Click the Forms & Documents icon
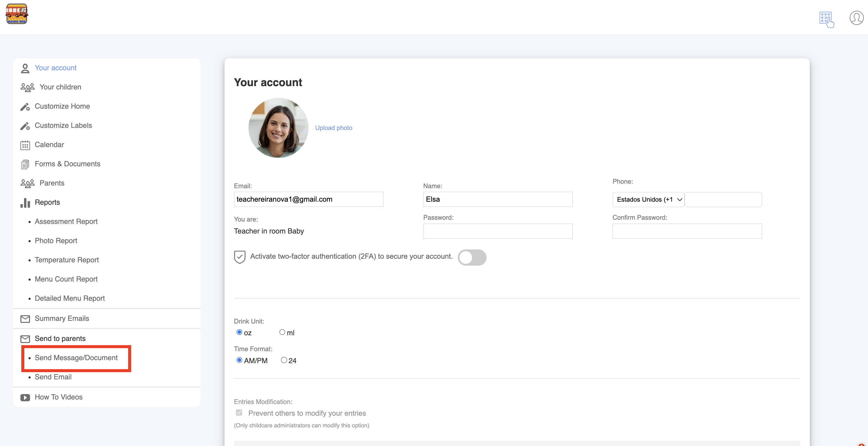 coord(25,164)
